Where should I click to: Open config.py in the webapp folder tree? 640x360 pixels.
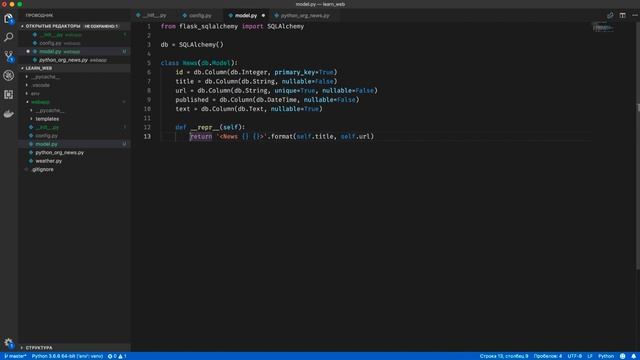(x=46, y=136)
